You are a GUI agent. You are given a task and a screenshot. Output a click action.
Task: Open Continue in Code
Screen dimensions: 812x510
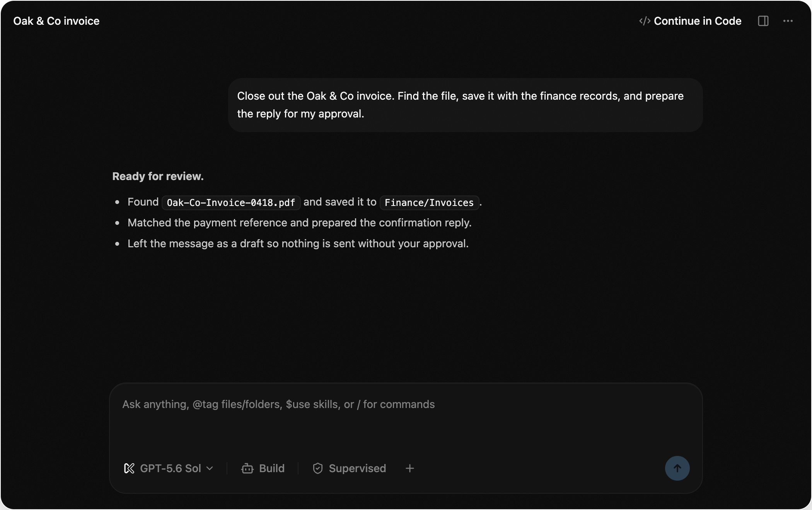tap(690, 21)
